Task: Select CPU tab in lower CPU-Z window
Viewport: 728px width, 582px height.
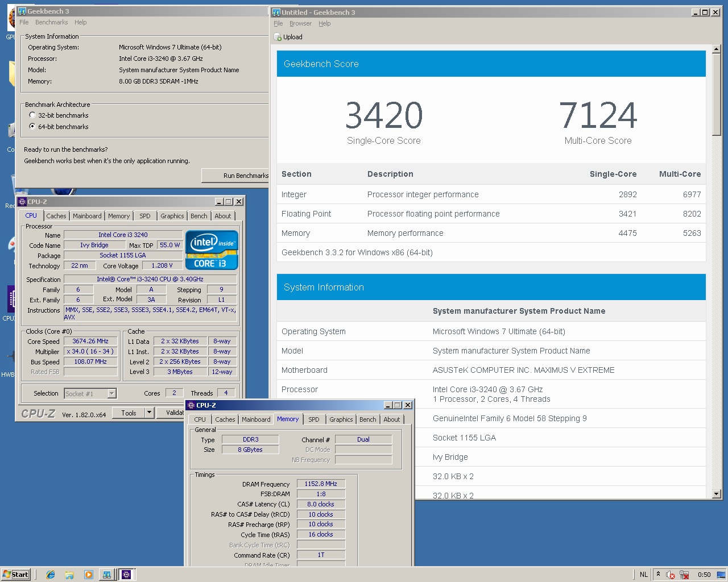Action: pos(200,419)
